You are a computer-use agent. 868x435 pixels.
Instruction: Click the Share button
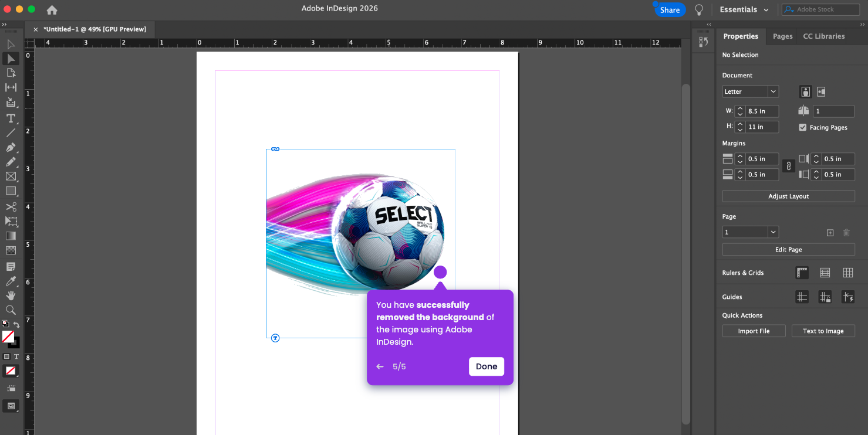tap(670, 9)
